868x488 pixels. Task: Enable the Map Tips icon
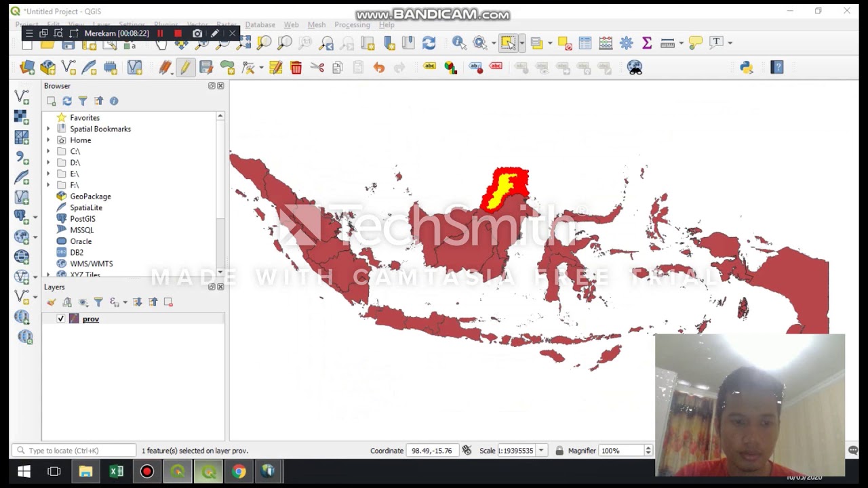click(x=695, y=43)
